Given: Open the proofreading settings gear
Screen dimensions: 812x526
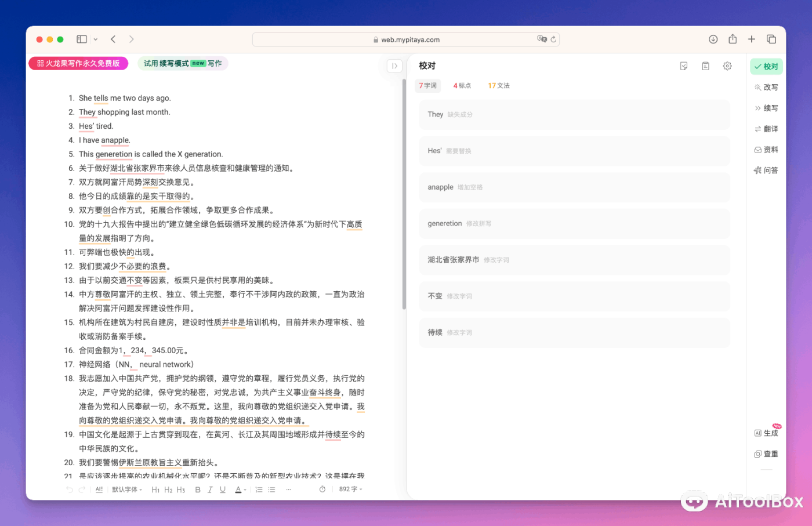Looking at the screenshot, I should (727, 66).
